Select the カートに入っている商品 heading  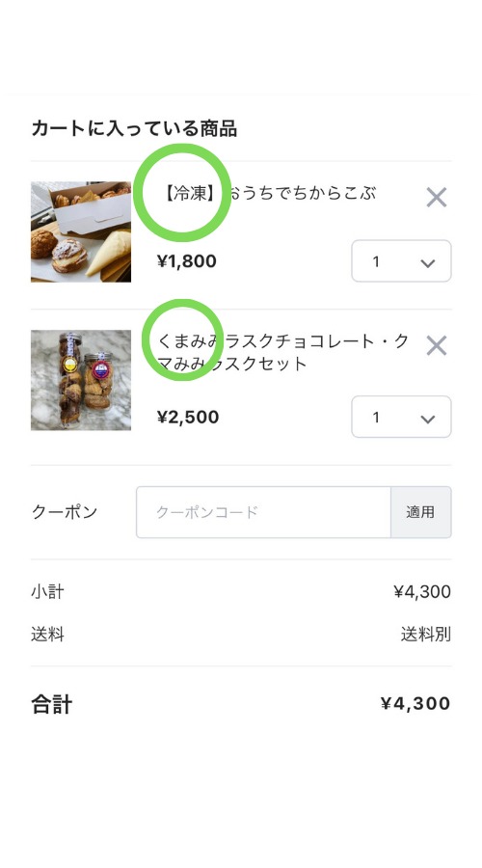(134, 128)
